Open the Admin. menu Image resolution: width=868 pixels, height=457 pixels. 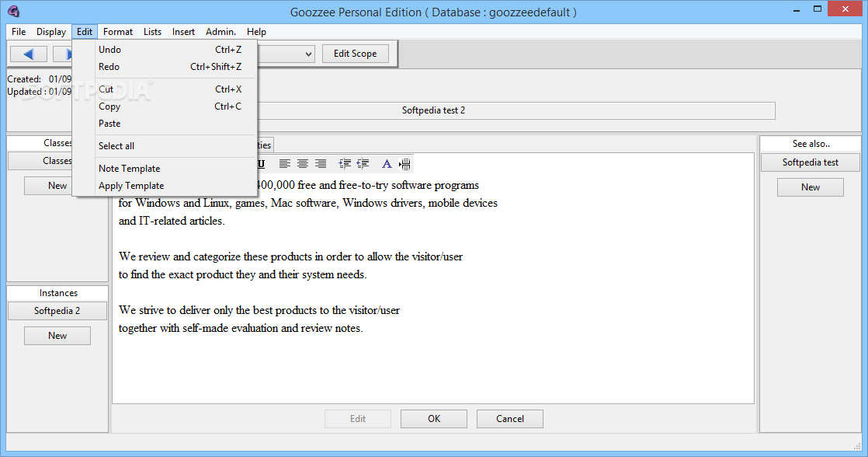click(220, 32)
